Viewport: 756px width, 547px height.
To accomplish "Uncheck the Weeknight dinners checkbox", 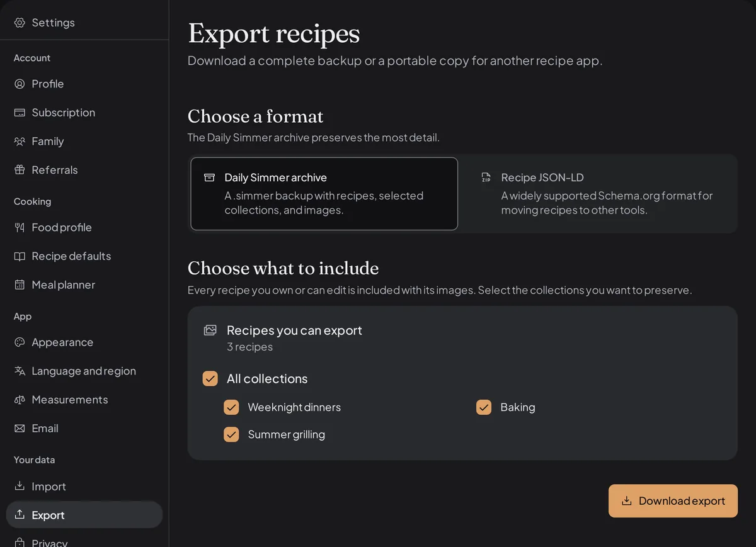I will click(x=231, y=407).
